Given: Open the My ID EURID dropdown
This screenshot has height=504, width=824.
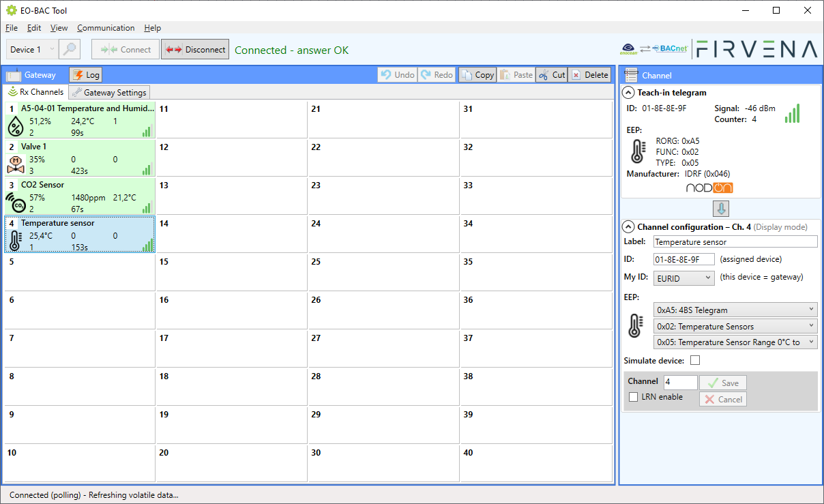Looking at the screenshot, I should pos(684,278).
